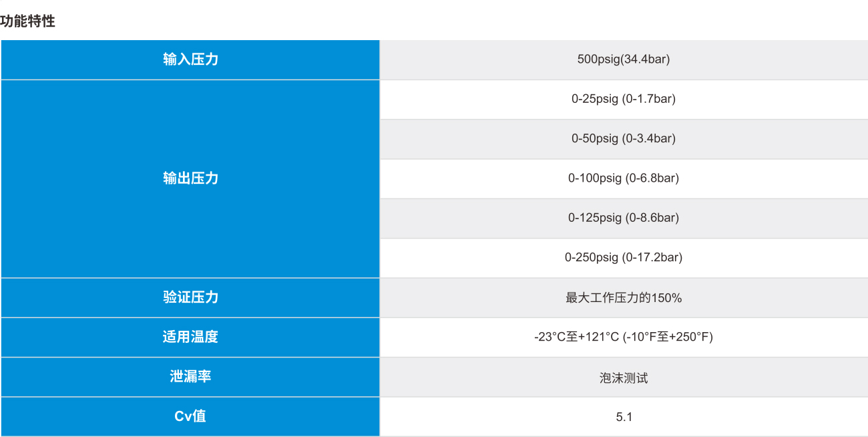
Task: Click the 500psig(34.4bar) value
Action: [x=624, y=59]
